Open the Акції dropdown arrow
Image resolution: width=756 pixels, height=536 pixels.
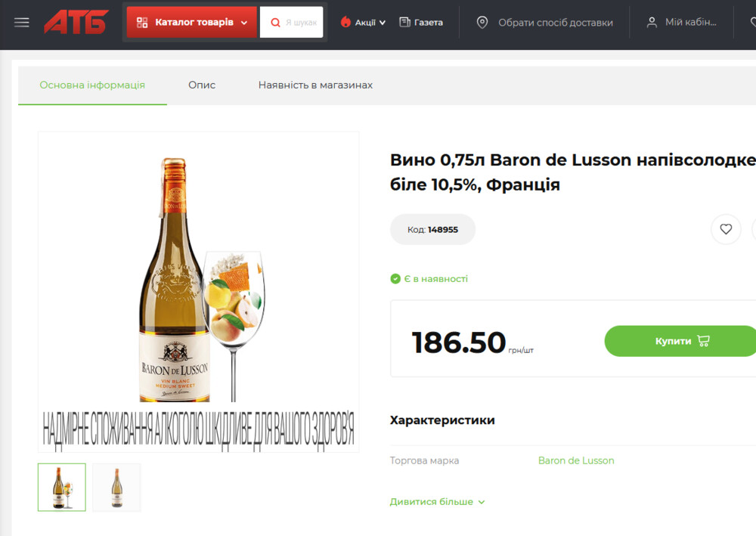point(383,23)
